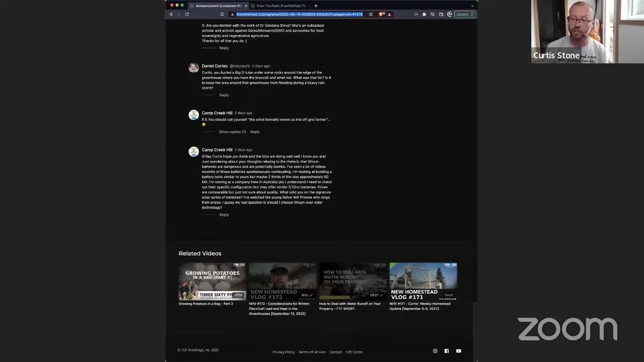Expand the tab search chevron
Image resolution: width=644 pixels, height=362 pixels.
[x=472, y=6]
